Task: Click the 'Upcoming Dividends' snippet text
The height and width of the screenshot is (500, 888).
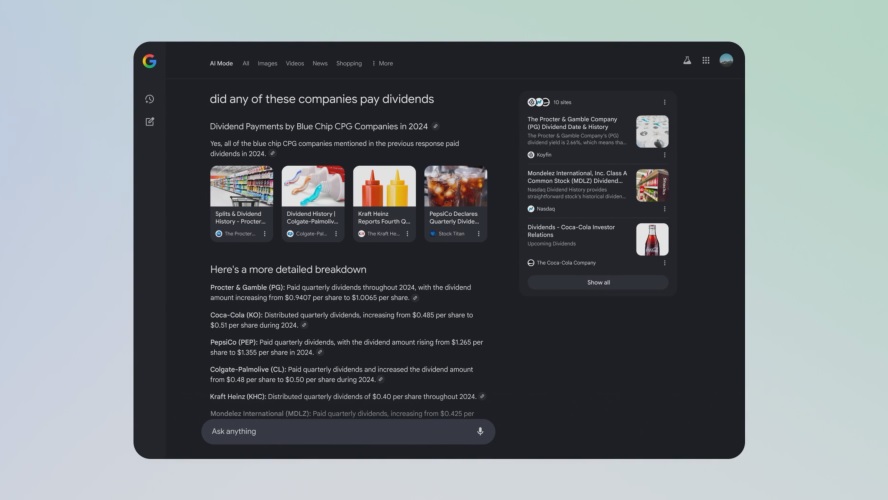Action: coord(552,244)
